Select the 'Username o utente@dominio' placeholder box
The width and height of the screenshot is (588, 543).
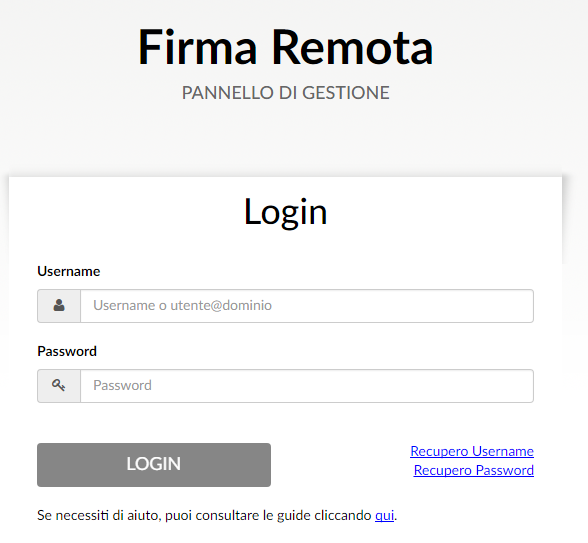[x=307, y=306]
